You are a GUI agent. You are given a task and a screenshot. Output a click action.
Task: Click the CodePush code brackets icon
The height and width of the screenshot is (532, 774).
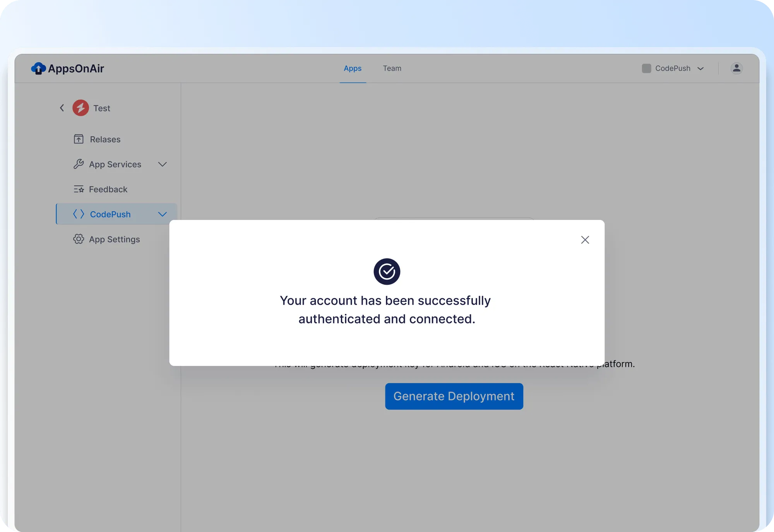coord(79,214)
